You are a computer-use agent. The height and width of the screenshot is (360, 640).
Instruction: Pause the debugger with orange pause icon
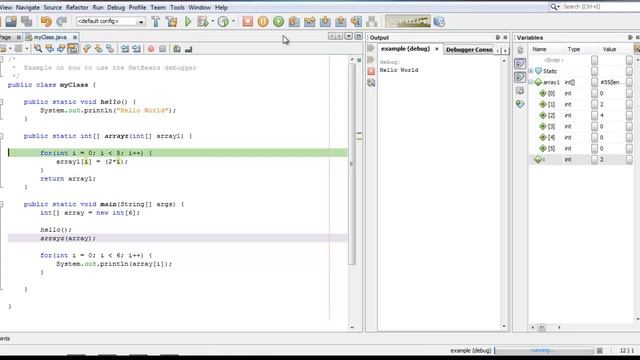click(x=263, y=21)
